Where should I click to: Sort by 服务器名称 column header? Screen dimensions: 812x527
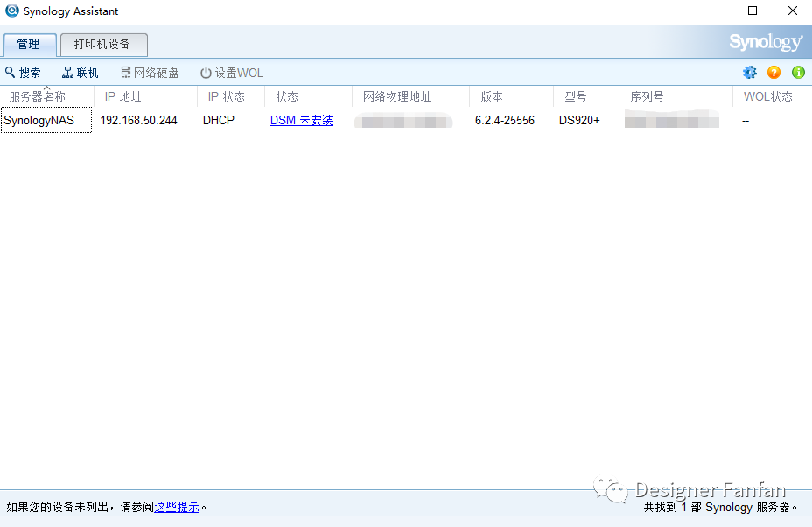coord(47,96)
